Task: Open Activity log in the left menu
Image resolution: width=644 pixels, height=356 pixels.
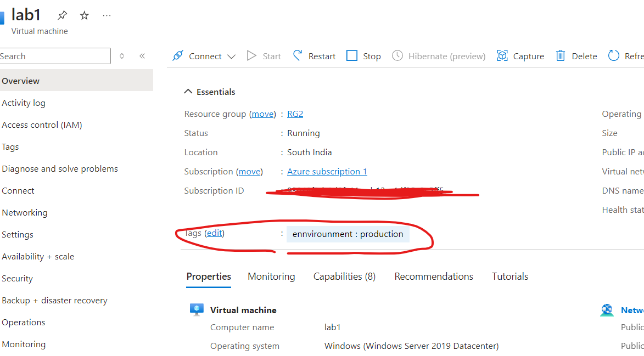Action: point(24,103)
